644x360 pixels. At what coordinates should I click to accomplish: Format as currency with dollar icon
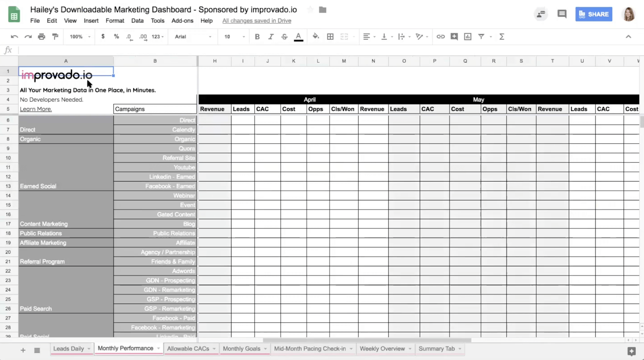103,37
